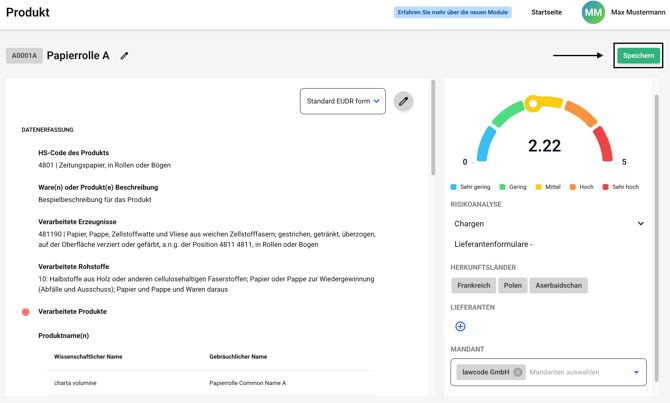The height and width of the screenshot is (403, 670).
Task: Open Max Mustermann user menu
Action: click(637, 13)
